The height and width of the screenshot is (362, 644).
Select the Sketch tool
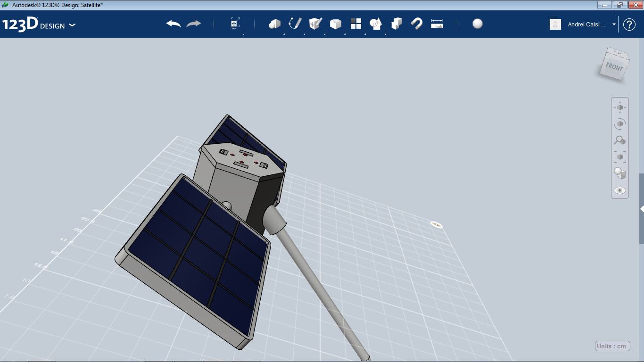click(295, 24)
